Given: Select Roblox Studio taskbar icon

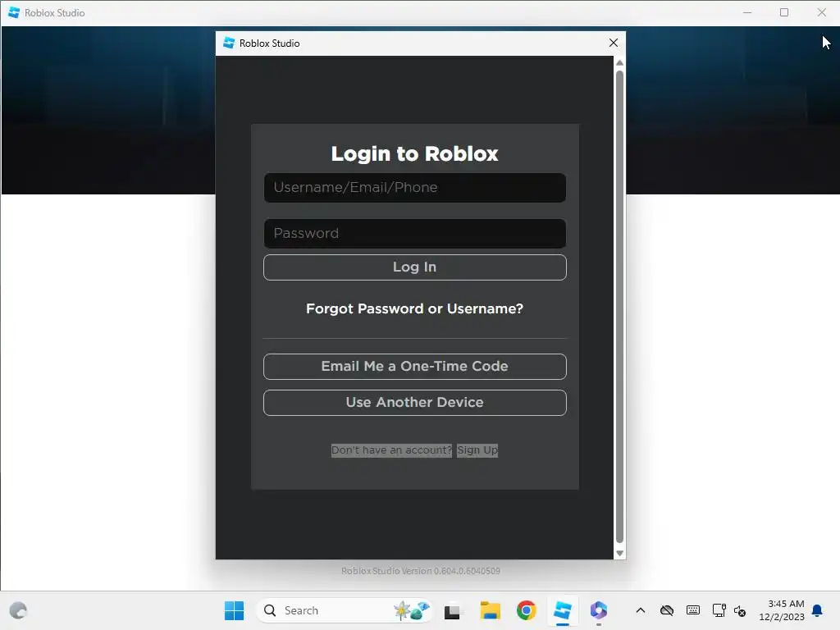Looking at the screenshot, I should 563,610.
